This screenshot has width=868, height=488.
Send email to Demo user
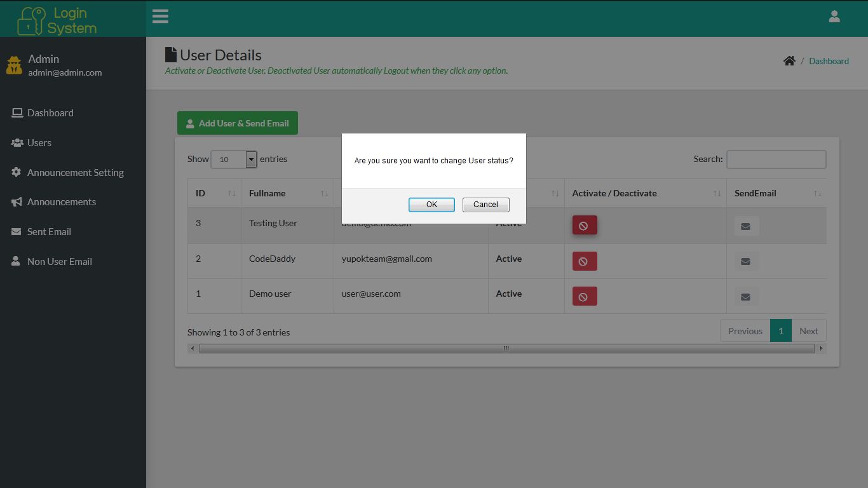(746, 296)
